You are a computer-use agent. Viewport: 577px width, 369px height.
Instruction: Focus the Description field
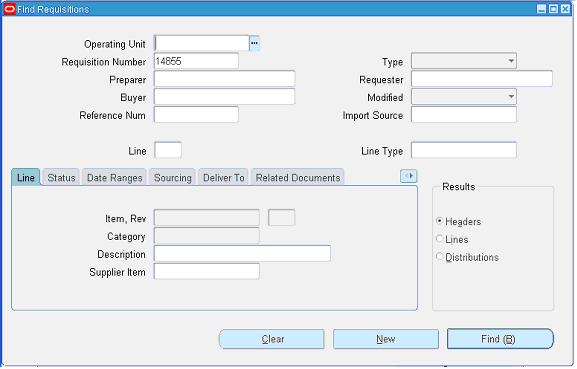[x=242, y=254]
